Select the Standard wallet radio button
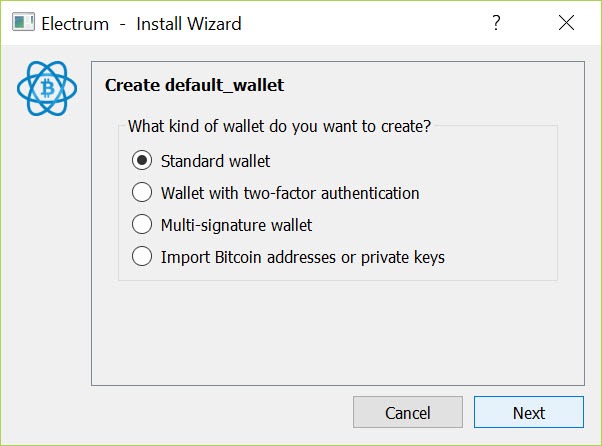The width and height of the screenshot is (602, 446). tap(142, 160)
